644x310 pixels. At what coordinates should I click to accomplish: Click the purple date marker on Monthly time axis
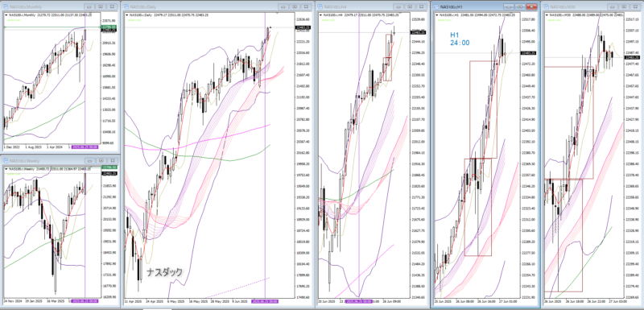[x=85, y=147]
